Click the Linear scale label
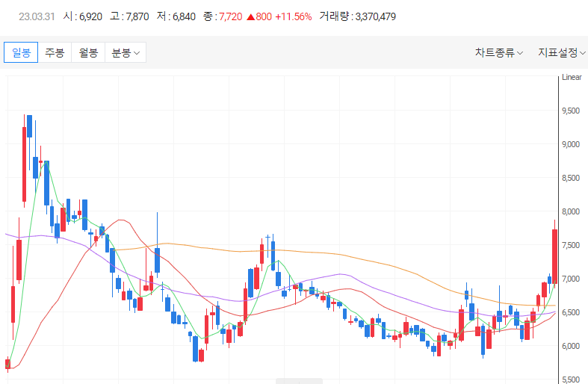 point(572,77)
